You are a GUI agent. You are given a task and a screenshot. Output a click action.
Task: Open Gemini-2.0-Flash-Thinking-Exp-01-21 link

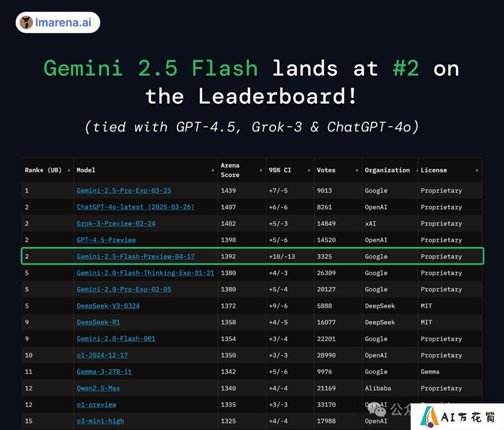tap(145, 273)
